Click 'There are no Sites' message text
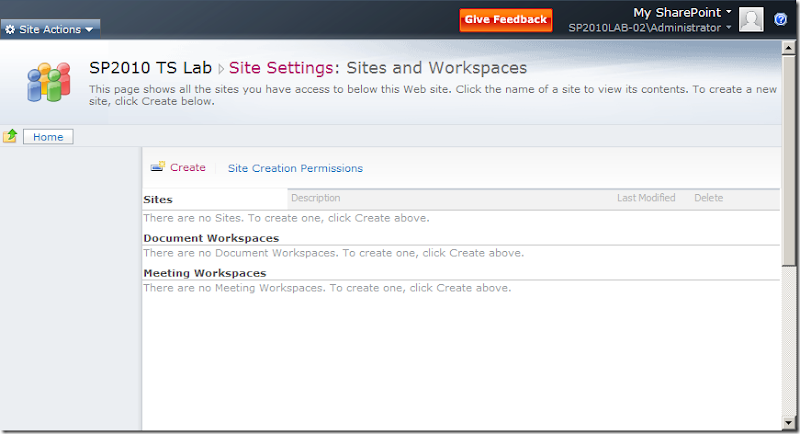Screen dimensions: 800x434 [x=286, y=218]
